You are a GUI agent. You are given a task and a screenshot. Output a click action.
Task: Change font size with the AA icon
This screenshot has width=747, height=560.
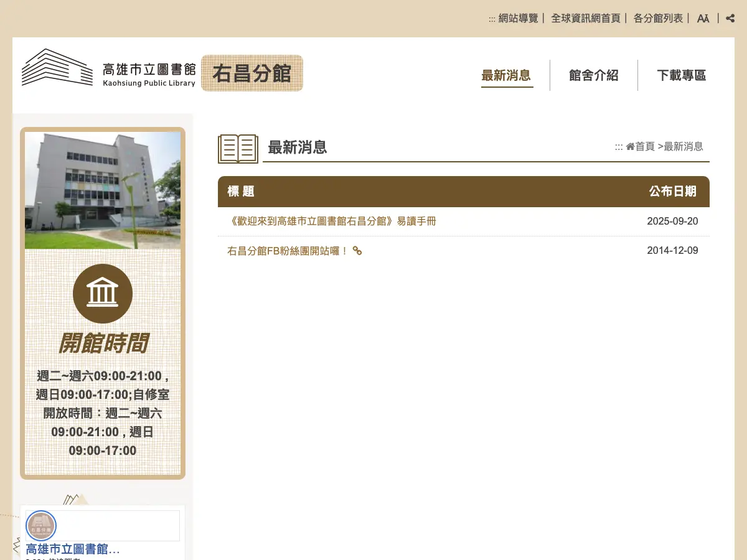pos(703,19)
